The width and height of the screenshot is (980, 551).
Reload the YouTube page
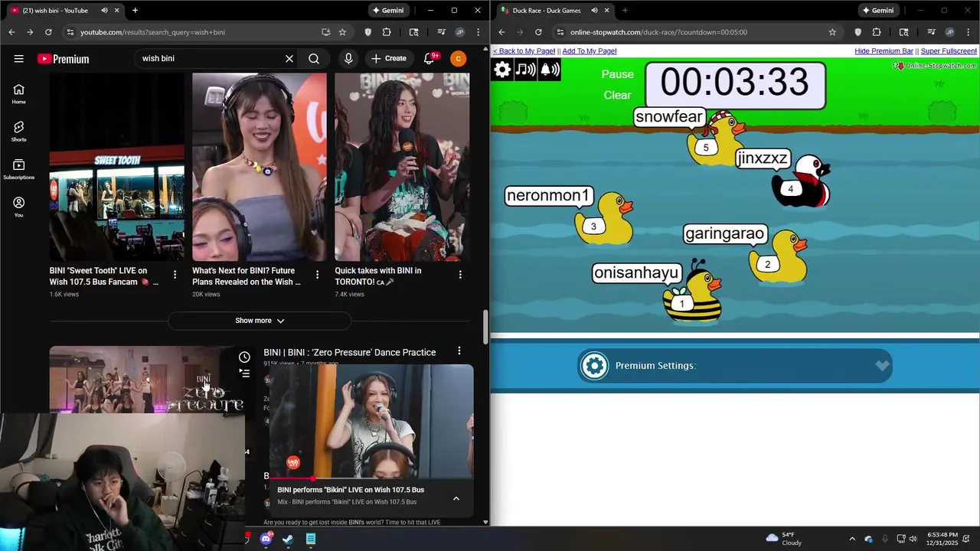pos(48,32)
